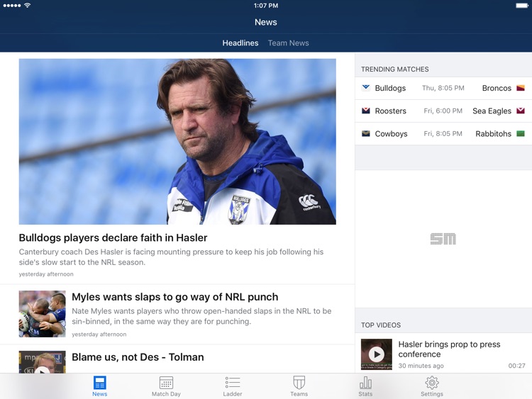Tap the Bulldogs team name

coord(390,88)
